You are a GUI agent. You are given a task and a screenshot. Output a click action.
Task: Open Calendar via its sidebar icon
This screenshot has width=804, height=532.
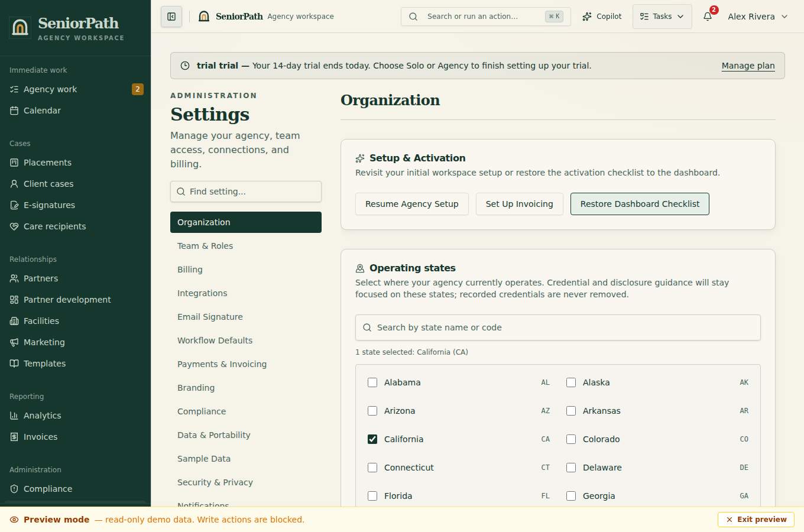(14, 111)
